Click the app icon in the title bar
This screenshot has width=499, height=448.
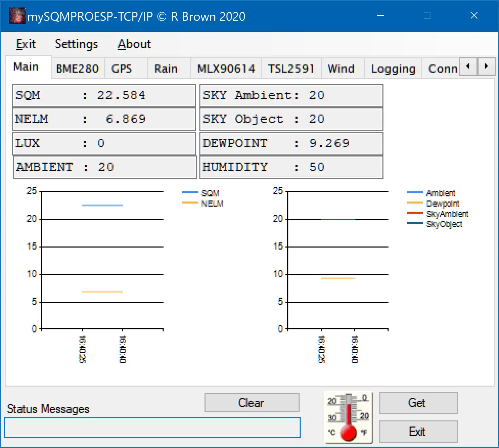coord(17,16)
